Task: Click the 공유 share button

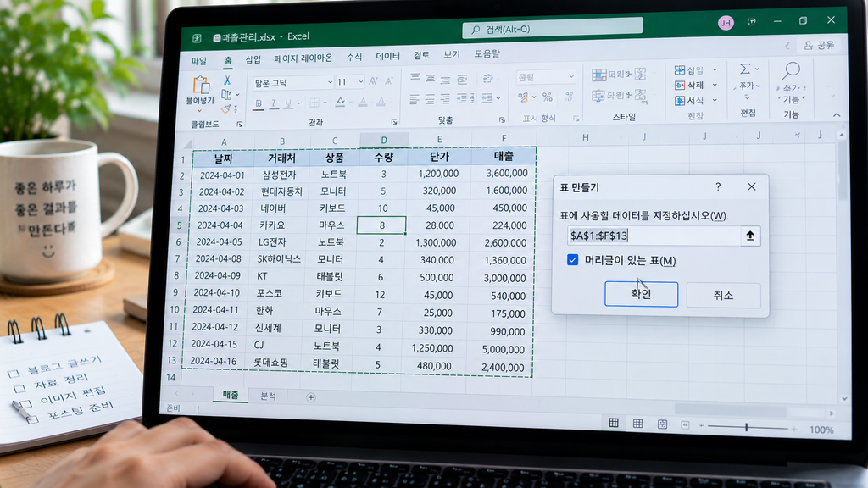Action: point(820,46)
